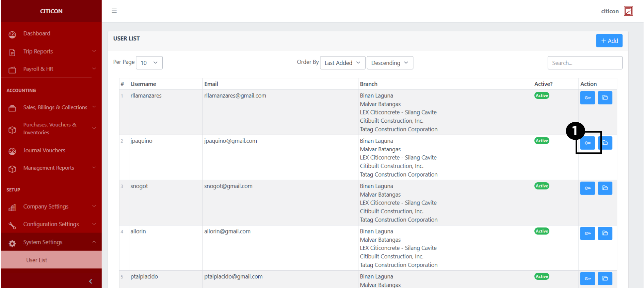Click the Branch column header

tap(369, 84)
